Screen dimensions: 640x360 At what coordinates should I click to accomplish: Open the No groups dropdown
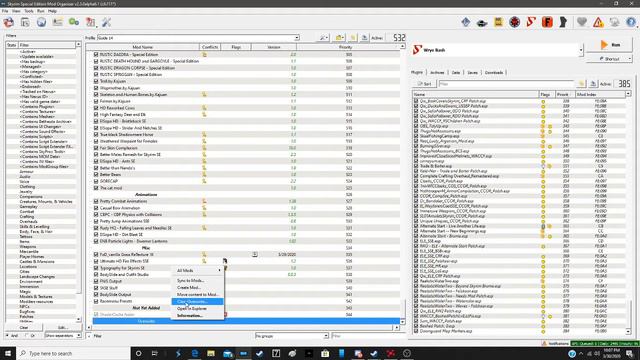[291, 336]
